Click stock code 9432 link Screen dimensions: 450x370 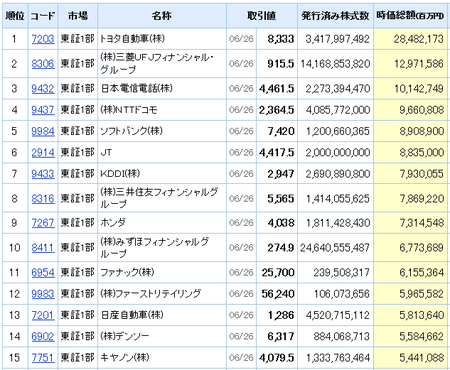(43, 88)
